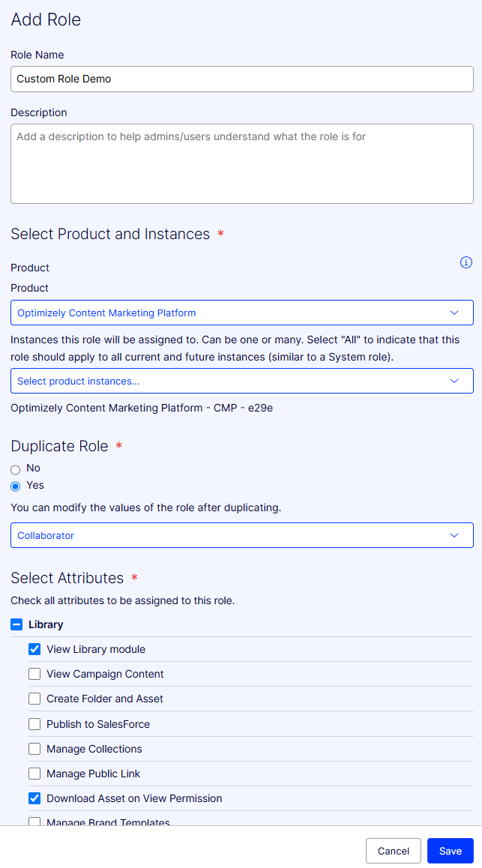Uncheck View Library module
The image size is (482, 868).
pyautogui.click(x=34, y=649)
